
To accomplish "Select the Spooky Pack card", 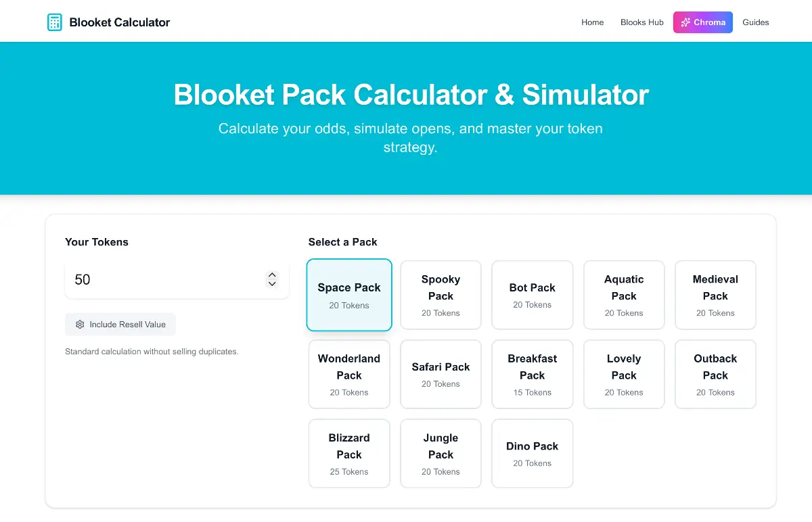I will coord(441,295).
